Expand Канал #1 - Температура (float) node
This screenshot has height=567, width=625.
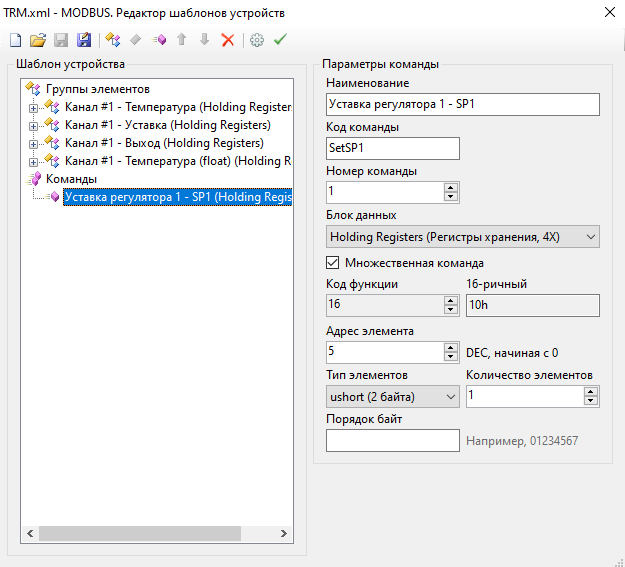(33, 162)
